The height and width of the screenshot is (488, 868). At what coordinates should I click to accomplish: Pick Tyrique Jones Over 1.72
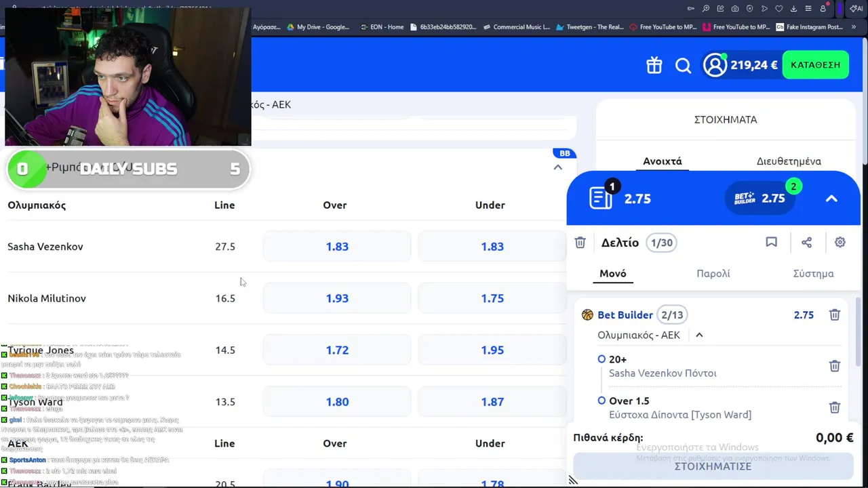337,350
